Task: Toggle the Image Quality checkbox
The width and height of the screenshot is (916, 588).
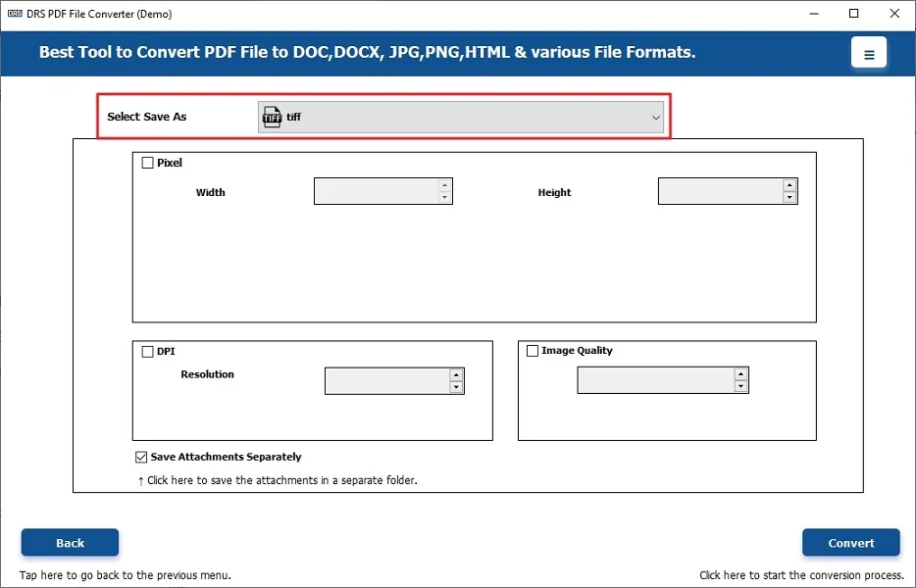Action: (x=533, y=351)
